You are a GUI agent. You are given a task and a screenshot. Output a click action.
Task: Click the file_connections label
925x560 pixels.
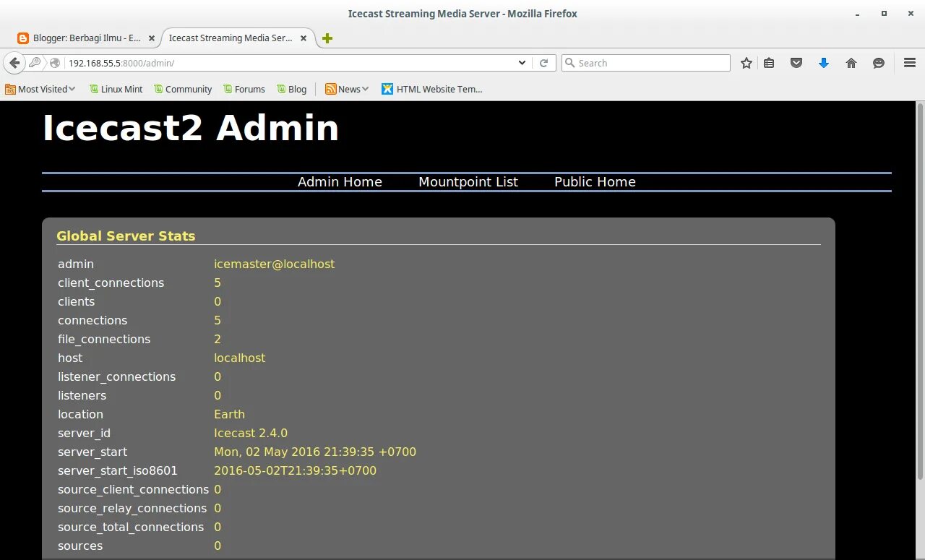pyautogui.click(x=104, y=340)
